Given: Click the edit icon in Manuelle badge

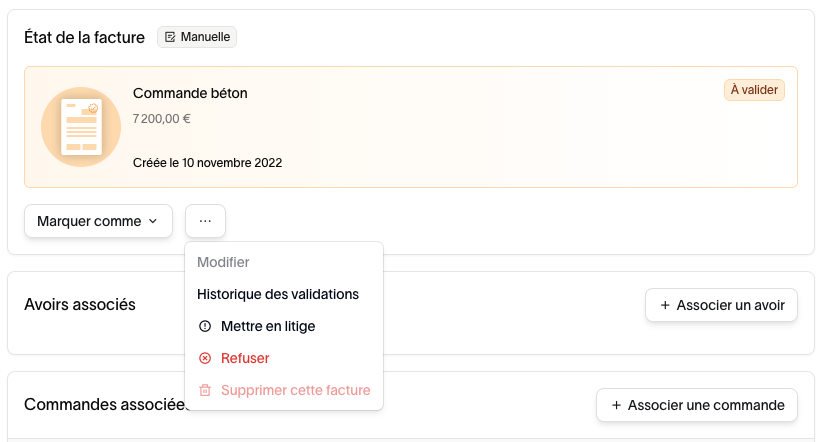Looking at the screenshot, I should pyautogui.click(x=170, y=37).
